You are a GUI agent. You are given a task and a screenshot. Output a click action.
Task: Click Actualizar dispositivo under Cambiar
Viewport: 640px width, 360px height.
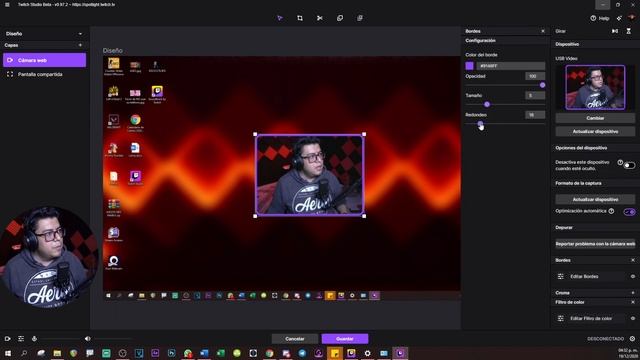595,131
